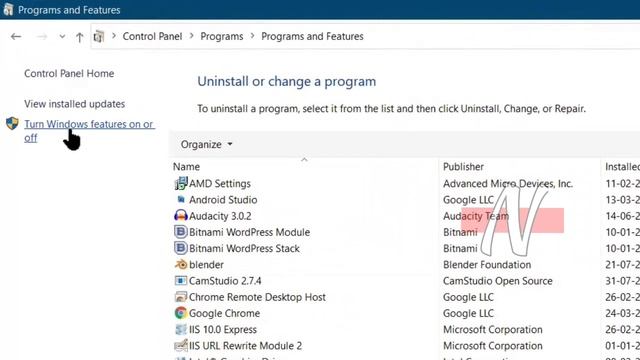The width and height of the screenshot is (640, 360).
Task: Click the blender logo icon
Action: [x=181, y=264]
